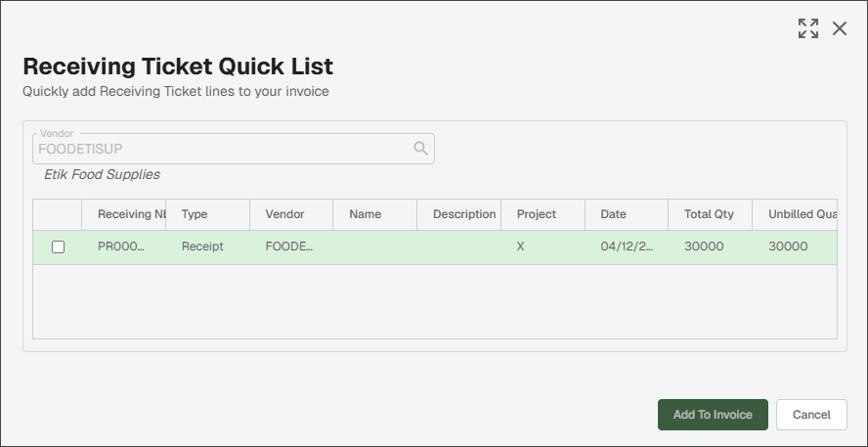The height and width of the screenshot is (447, 868).
Task: Check the PR000 receipt row checkbox
Action: [58, 247]
